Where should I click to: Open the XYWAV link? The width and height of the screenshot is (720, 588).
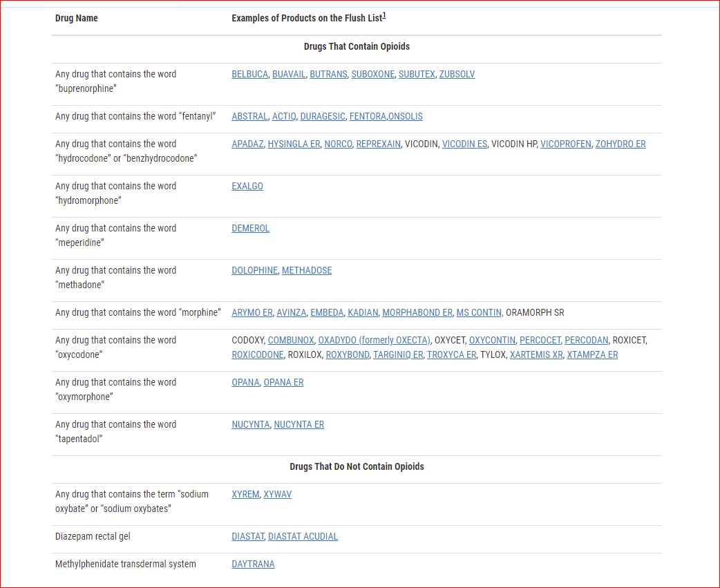(x=277, y=495)
